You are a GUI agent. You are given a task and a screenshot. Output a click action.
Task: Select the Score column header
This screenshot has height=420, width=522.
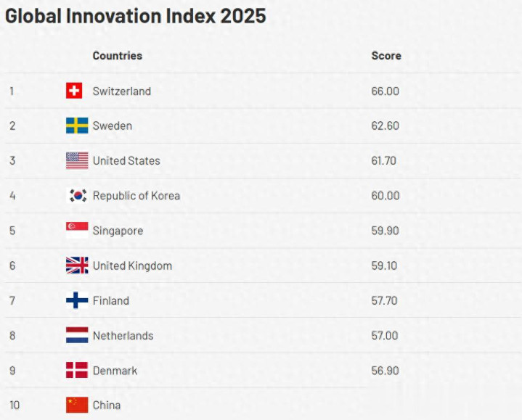point(386,56)
